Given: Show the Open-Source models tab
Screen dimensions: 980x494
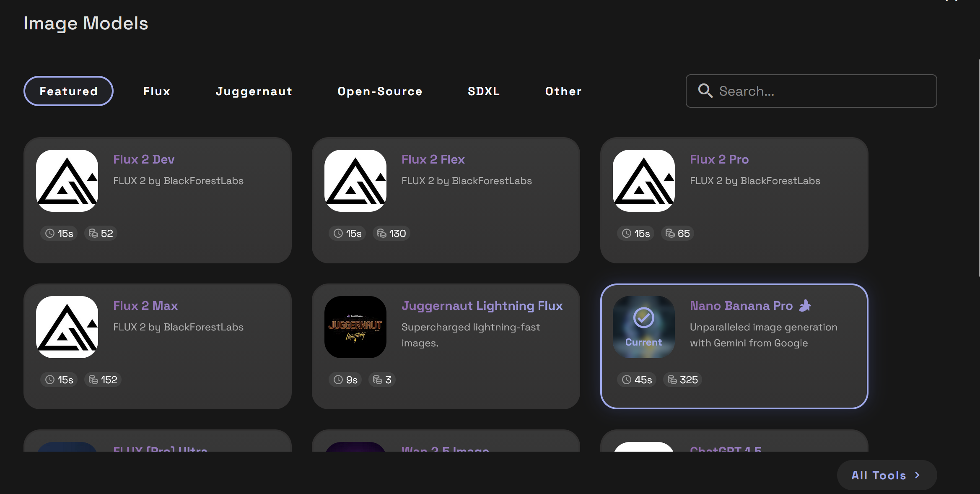Looking at the screenshot, I should coord(380,91).
